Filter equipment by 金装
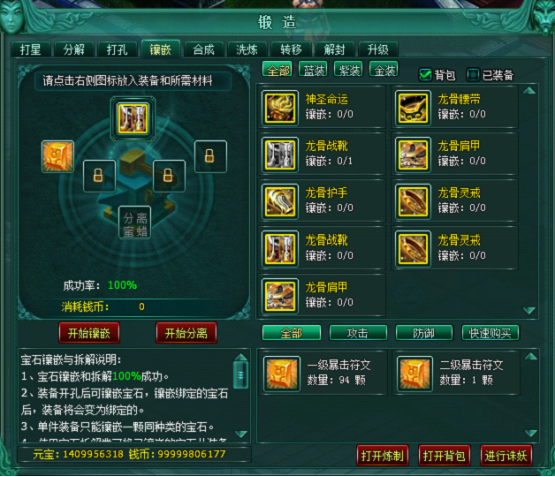This screenshot has height=477, width=555. click(384, 70)
